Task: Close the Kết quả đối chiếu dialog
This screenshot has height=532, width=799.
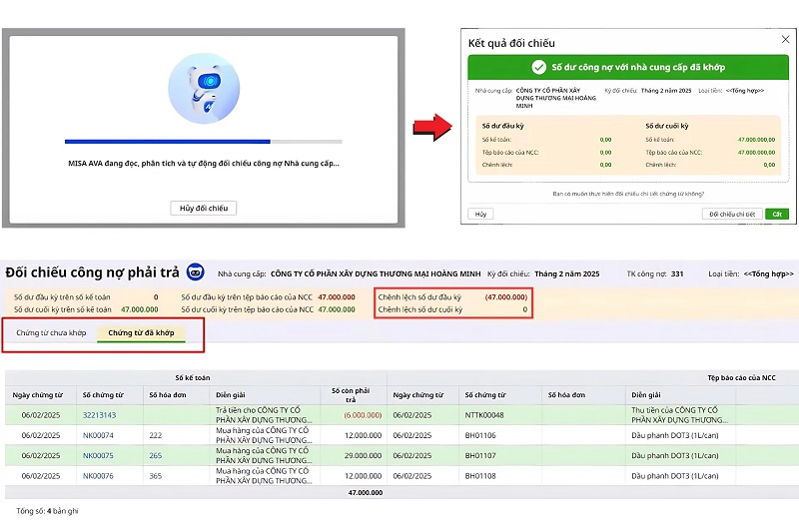Action: [x=784, y=39]
